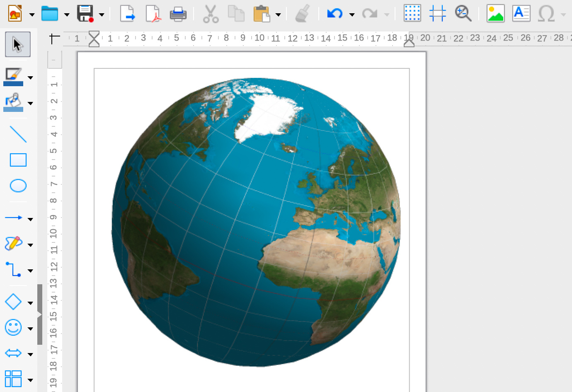Select the Ellipse tool
Image resolution: width=572 pixels, height=392 pixels.
(18, 186)
